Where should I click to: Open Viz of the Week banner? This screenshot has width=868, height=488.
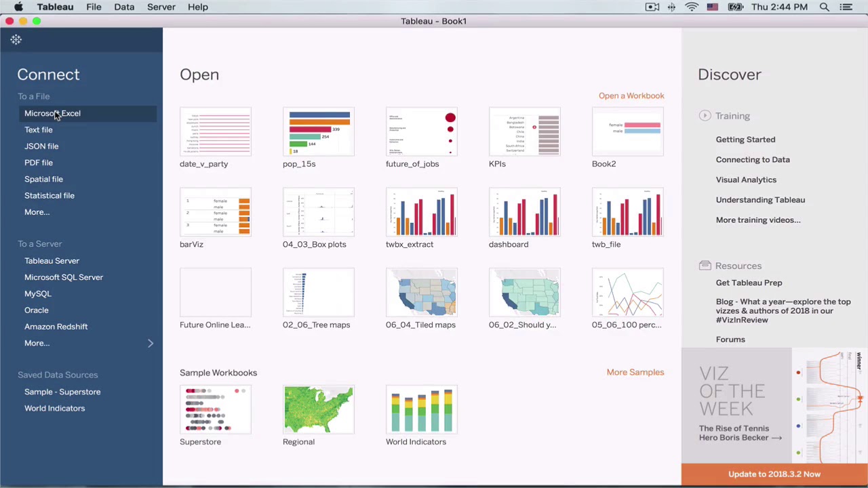pos(774,406)
